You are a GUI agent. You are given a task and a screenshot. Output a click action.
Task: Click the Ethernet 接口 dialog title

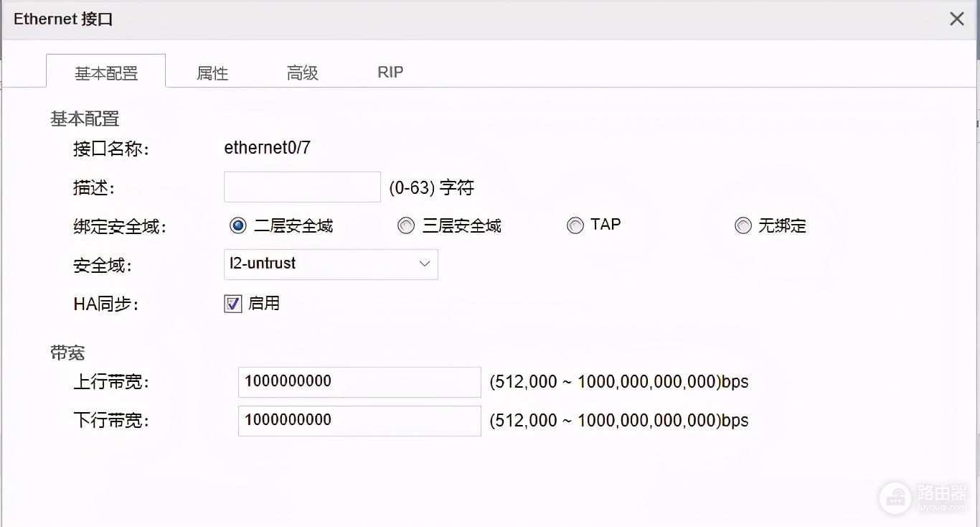pos(63,19)
